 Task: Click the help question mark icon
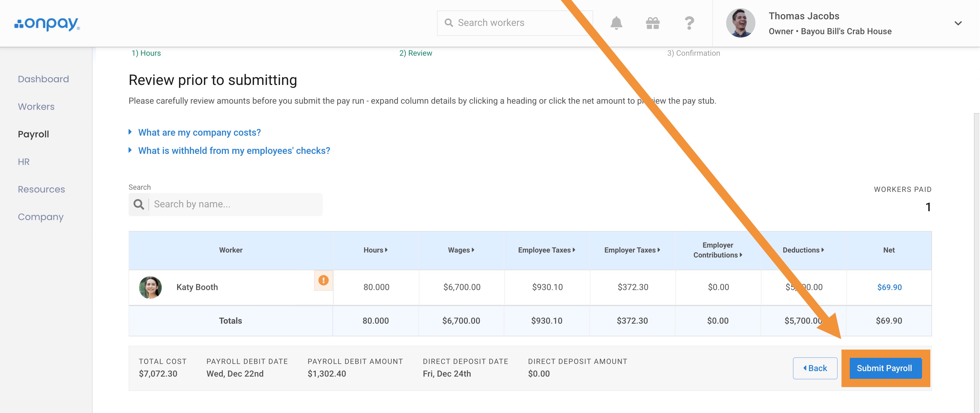689,23
